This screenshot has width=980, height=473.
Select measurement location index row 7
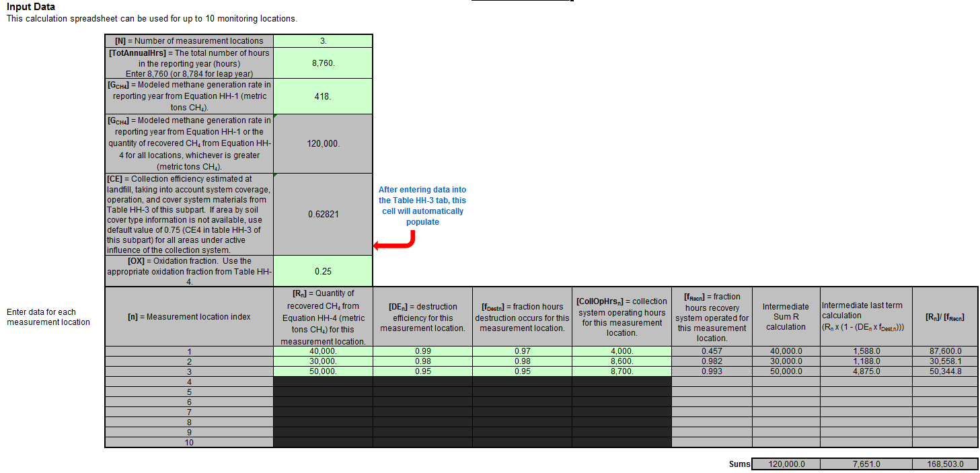click(x=189, y=412)
